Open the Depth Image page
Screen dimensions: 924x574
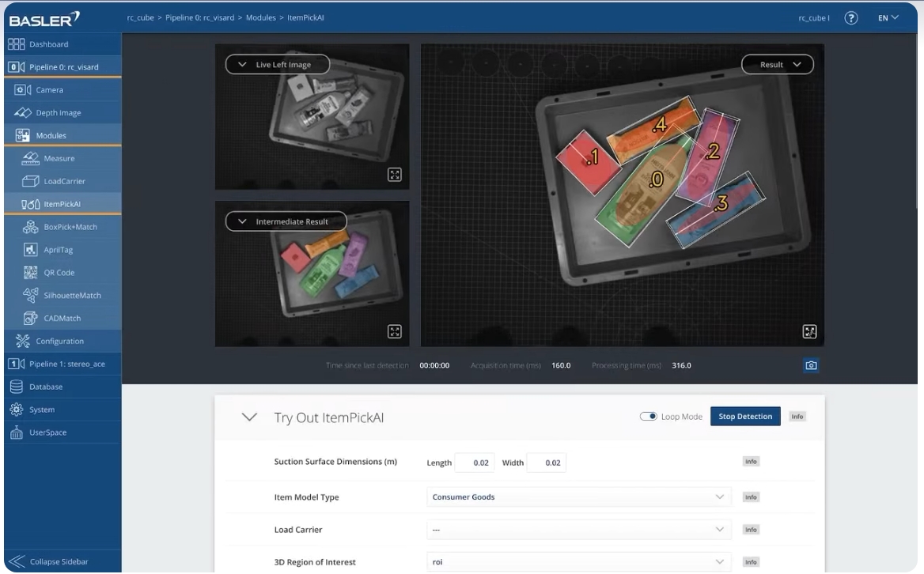tap(58, 113)
